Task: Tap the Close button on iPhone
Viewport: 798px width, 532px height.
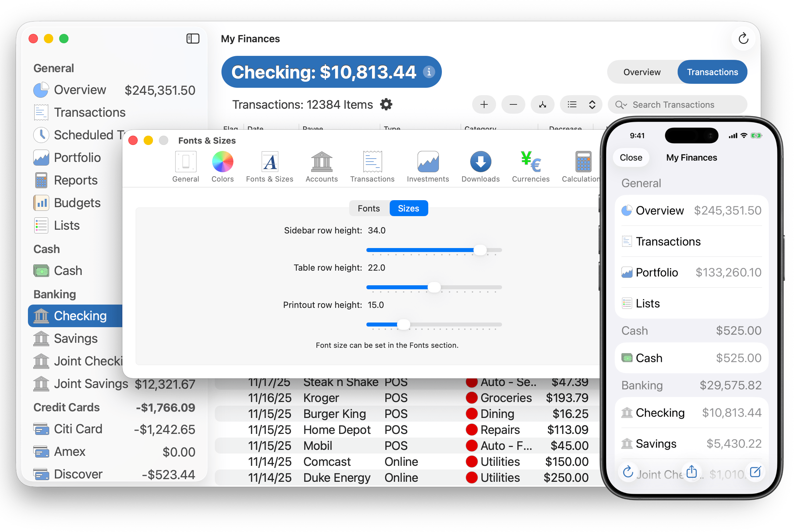Action: pyautogui.click(x=631, y=157)
